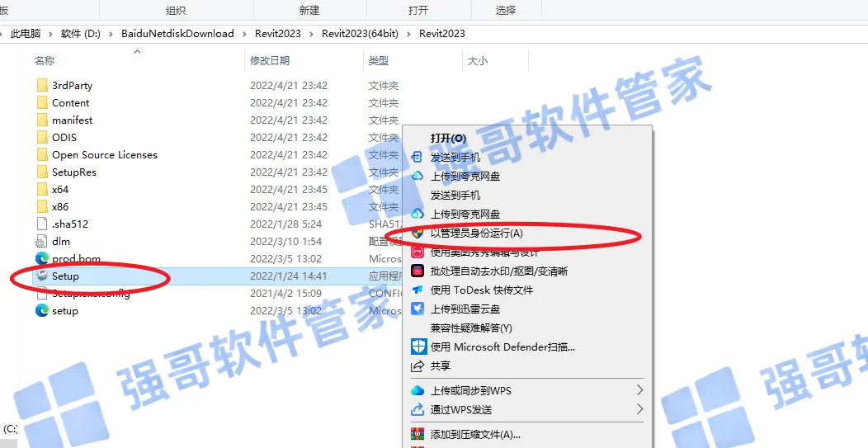This screenshot has width=868, height=448.
Task: Click the first 发送到手机 phone icon
Action: click(x=417, y=158)
